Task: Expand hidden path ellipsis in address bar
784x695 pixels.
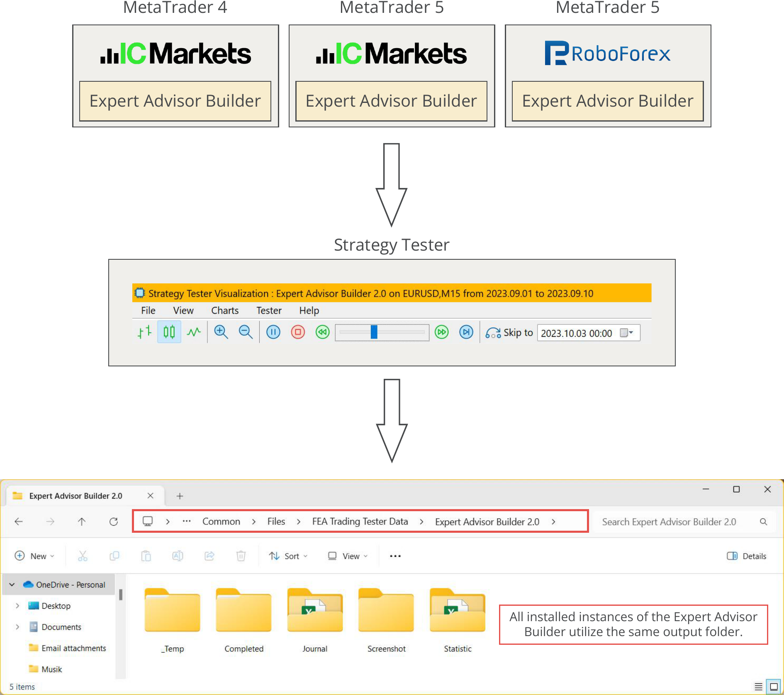Action: click(187, 522)
